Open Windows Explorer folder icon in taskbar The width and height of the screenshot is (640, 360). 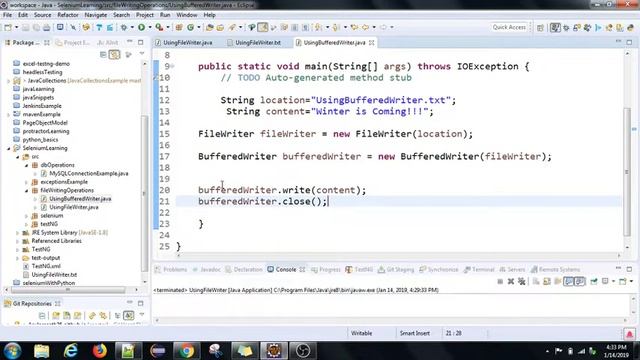tap(41, 351)
